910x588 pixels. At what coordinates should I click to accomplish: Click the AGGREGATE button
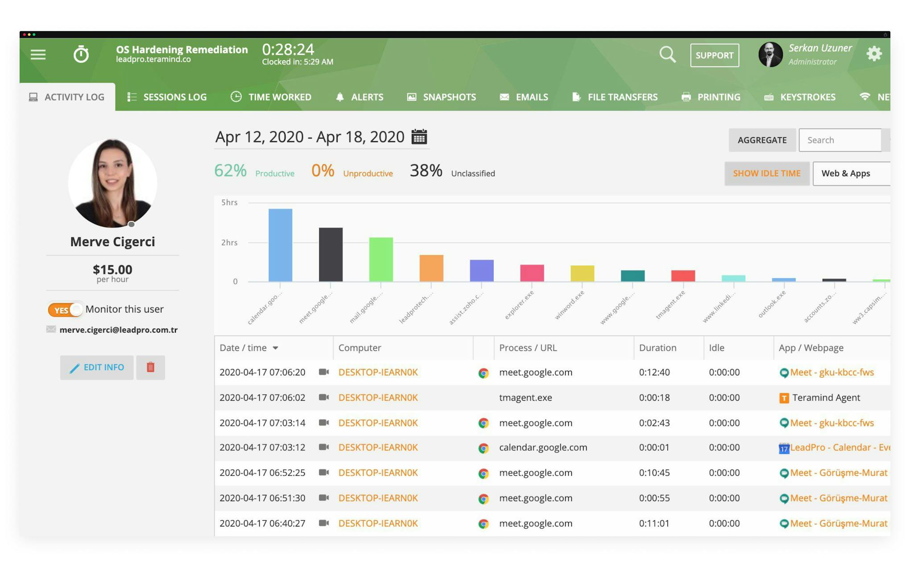[762, 140]
